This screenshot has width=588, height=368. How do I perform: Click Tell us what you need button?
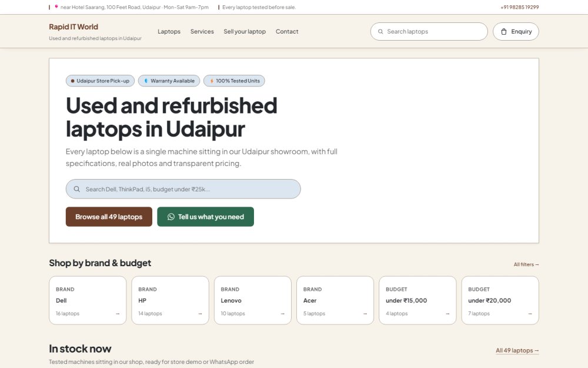tap(205, 217)
